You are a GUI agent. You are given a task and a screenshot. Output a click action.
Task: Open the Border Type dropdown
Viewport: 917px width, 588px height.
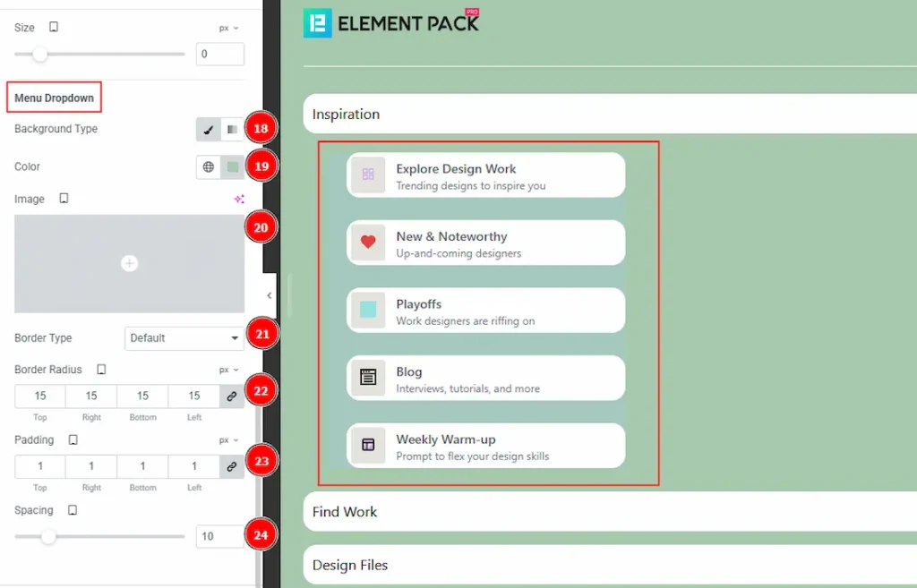click(184, 338)
